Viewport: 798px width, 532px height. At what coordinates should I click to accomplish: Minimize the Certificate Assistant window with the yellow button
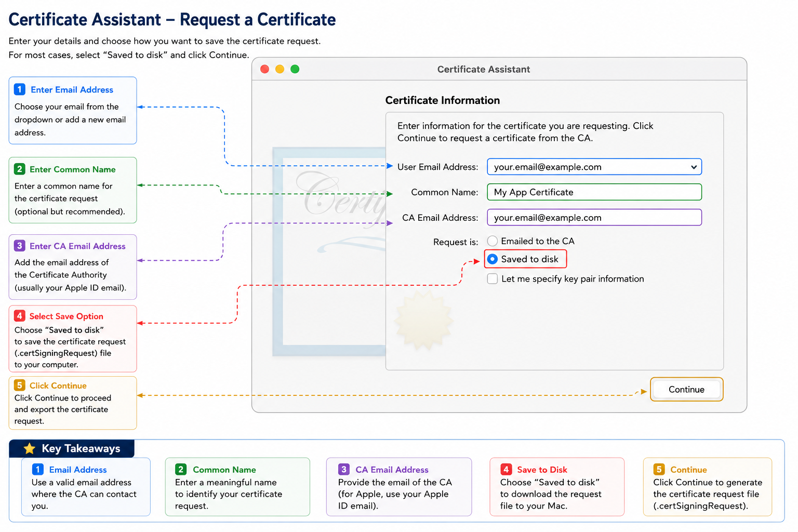pos(280,69)
